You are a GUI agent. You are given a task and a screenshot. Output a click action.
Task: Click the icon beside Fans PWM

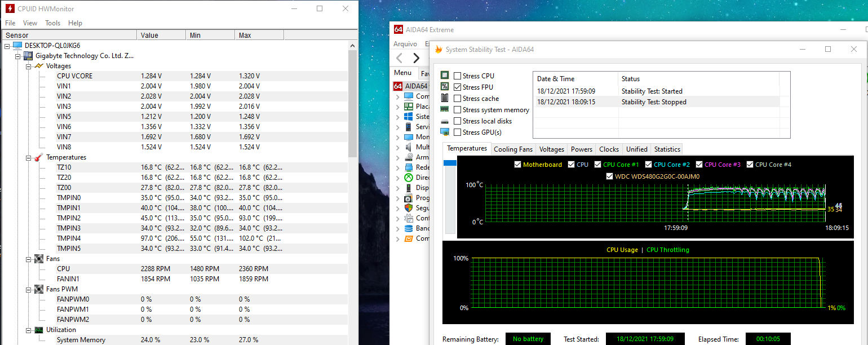(x=39, y=289)
